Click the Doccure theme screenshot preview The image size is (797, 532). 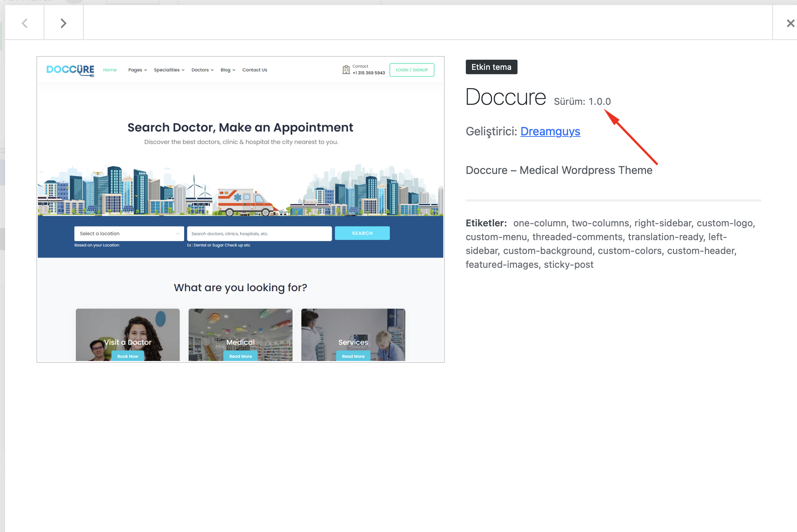click(x=241, y=209)
